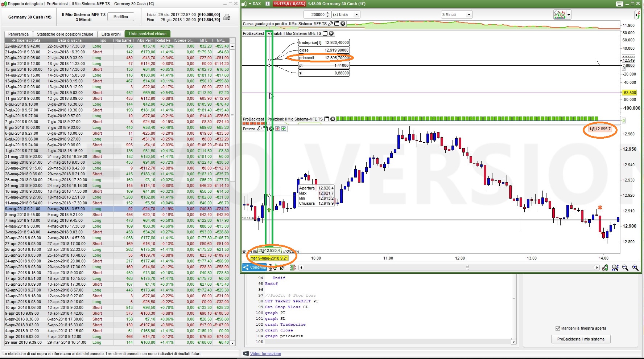
Task: Click the 1@12.895,7 exit label on chart
Action: pyautogui.click(x=600, y=129)
